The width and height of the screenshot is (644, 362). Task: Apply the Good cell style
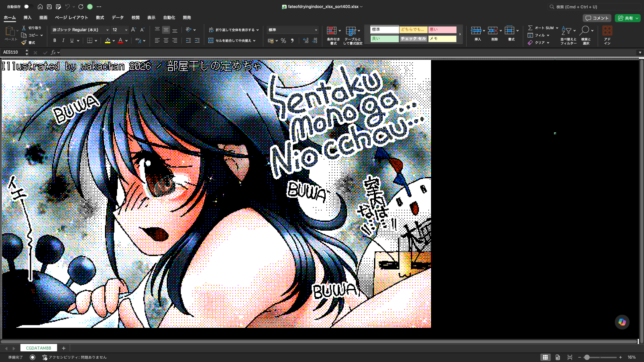[384, 39]
